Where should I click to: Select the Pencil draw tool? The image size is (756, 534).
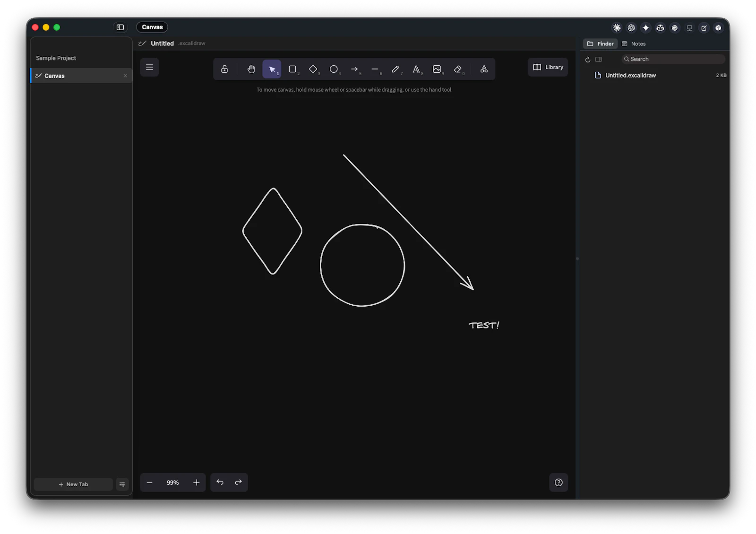click(x=395, y=69)
